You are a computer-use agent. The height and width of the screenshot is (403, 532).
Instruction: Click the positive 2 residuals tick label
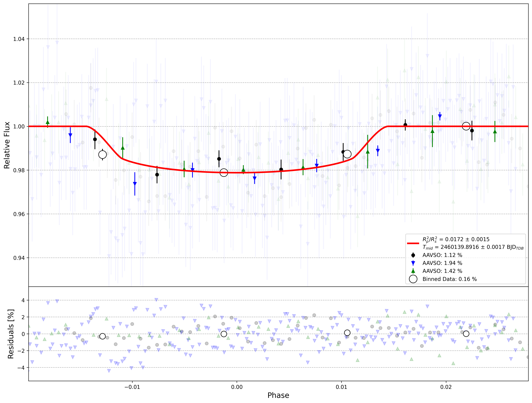23,317
